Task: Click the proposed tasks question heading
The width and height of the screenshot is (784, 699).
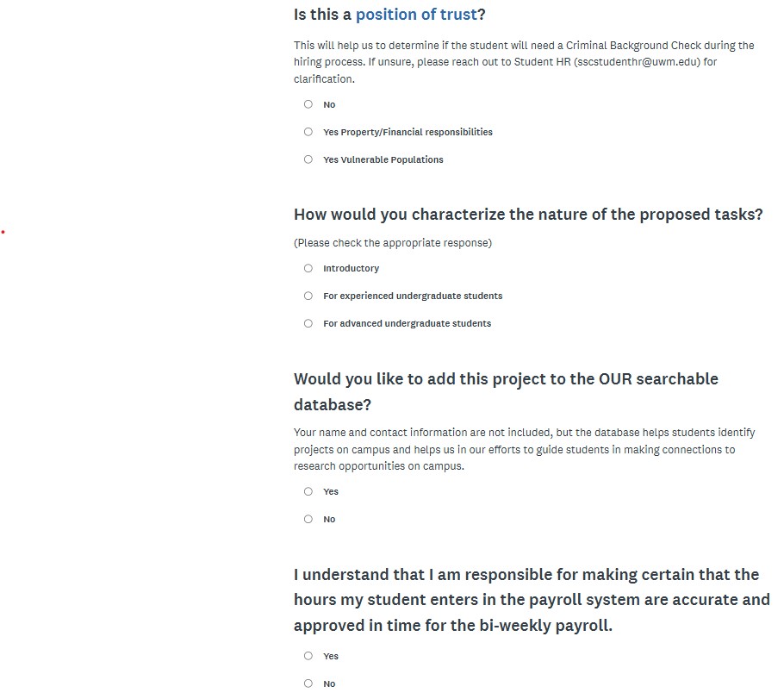Action: tap(528, 214)
